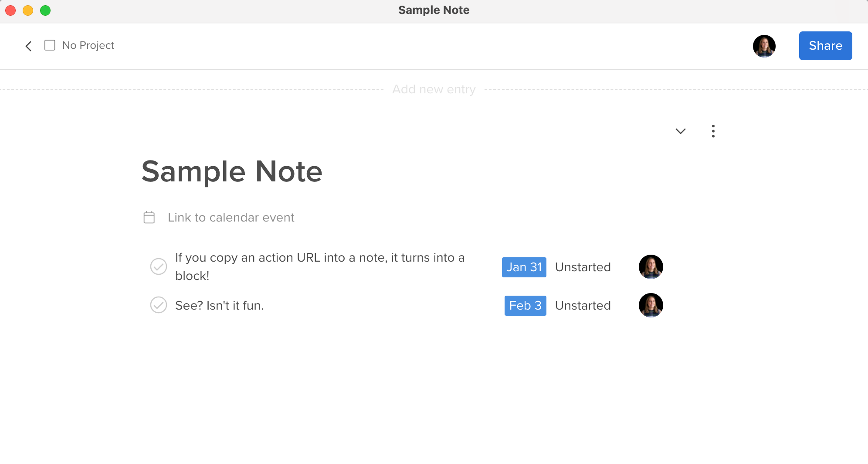Viewport: 868px width, 464px height.
Task: Open the action text about copying URL
Action: pyautogui.click(x=320, y=266)
